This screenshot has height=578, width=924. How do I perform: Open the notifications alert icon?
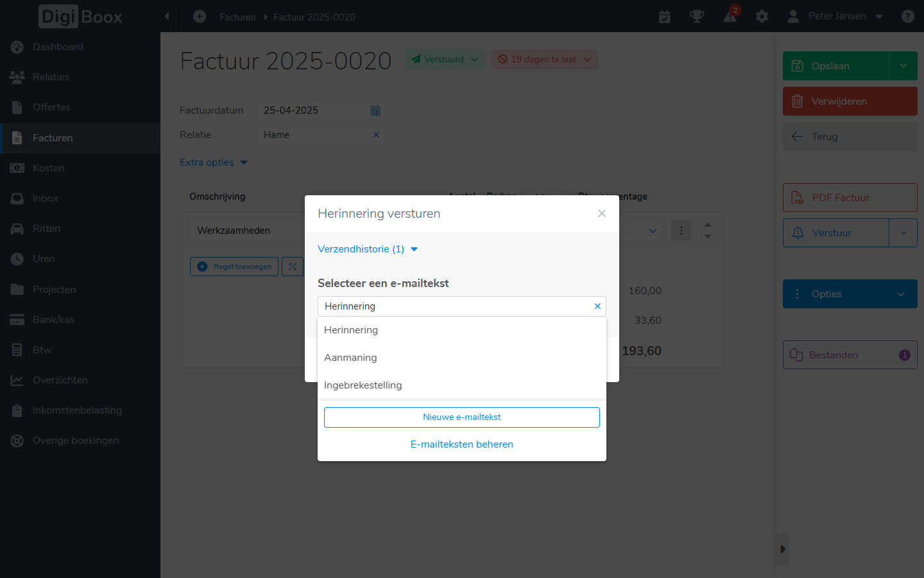coord(730,16)
